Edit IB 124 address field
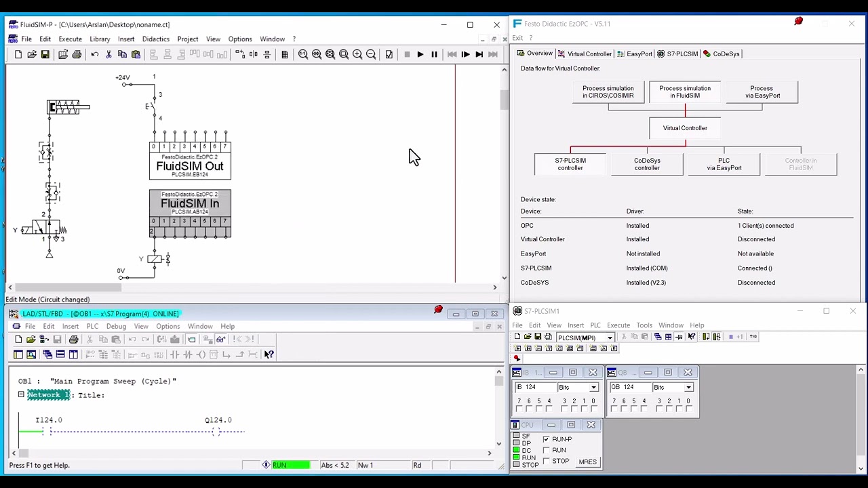The image size is (868, 488). coord(534,387)
